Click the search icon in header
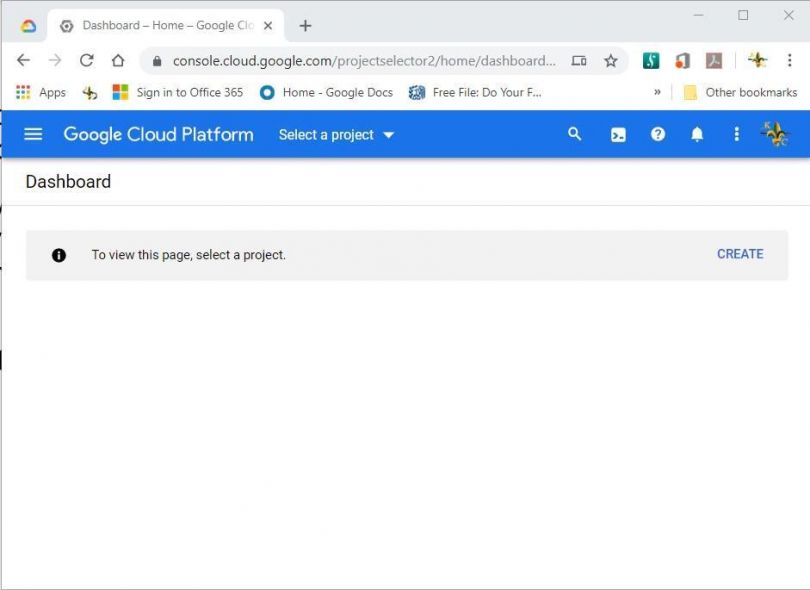This screenshot has height=590, width=810. point(574,134)
